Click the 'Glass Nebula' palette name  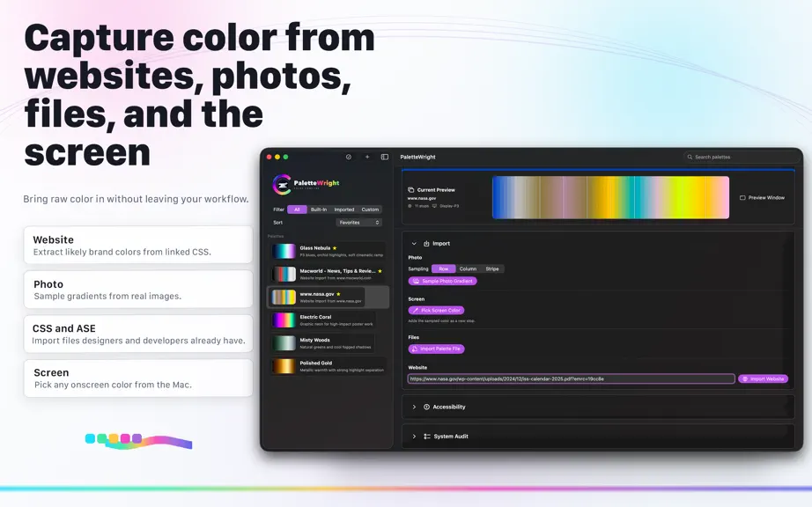pos(315,248)
